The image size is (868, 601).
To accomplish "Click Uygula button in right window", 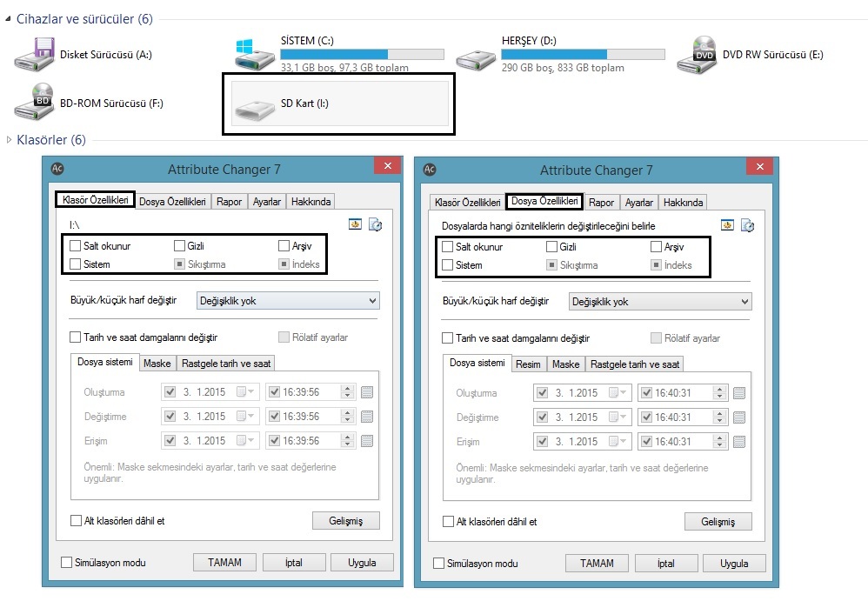I will 734,564.
